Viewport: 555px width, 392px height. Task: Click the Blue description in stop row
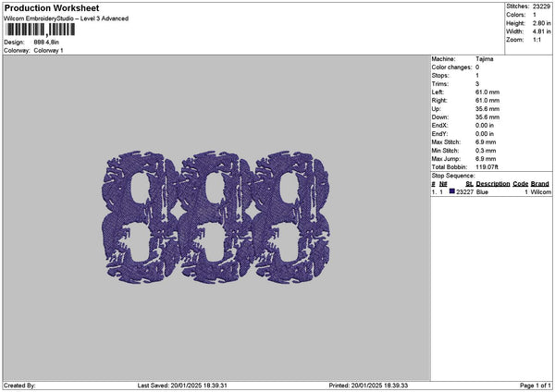[x=482, y=191]
